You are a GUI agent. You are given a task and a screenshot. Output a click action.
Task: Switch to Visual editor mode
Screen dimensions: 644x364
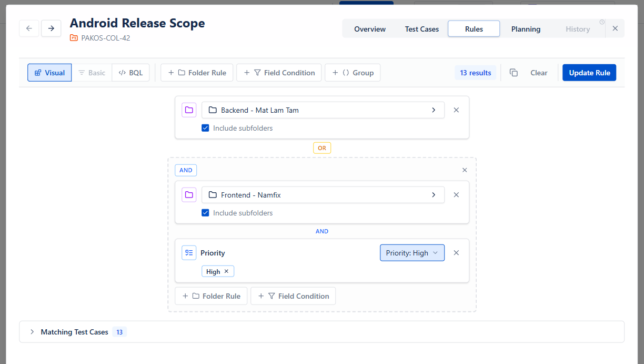[49, 73]
